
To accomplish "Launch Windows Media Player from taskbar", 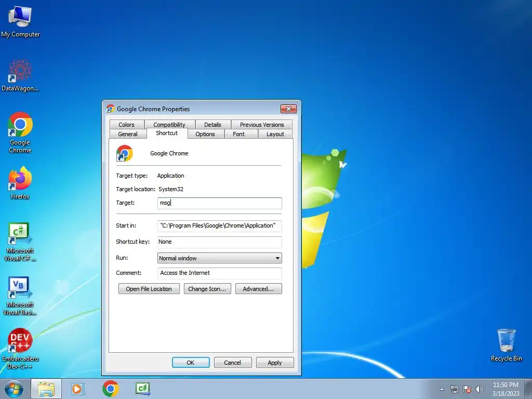I will coord(77,389).
